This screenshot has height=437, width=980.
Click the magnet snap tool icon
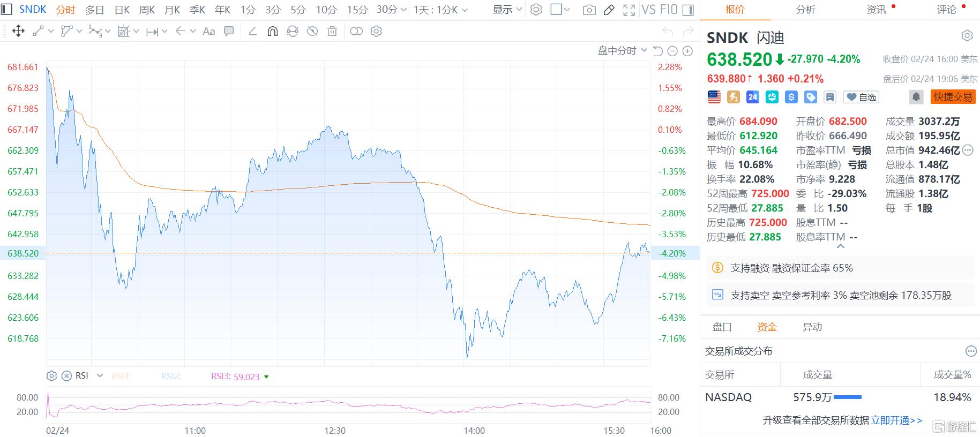(x=272, y=32)
